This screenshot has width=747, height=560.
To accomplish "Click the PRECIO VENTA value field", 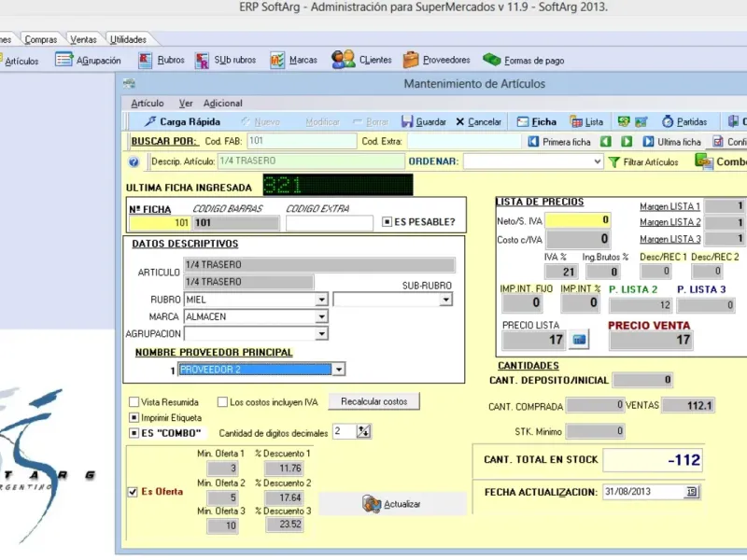I will point(651,340).
